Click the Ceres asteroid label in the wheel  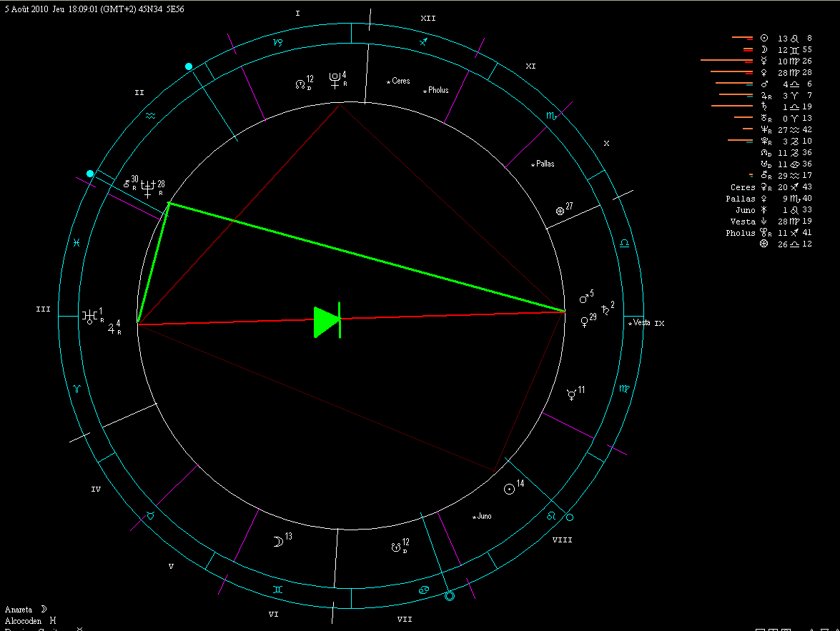(400, 81)
